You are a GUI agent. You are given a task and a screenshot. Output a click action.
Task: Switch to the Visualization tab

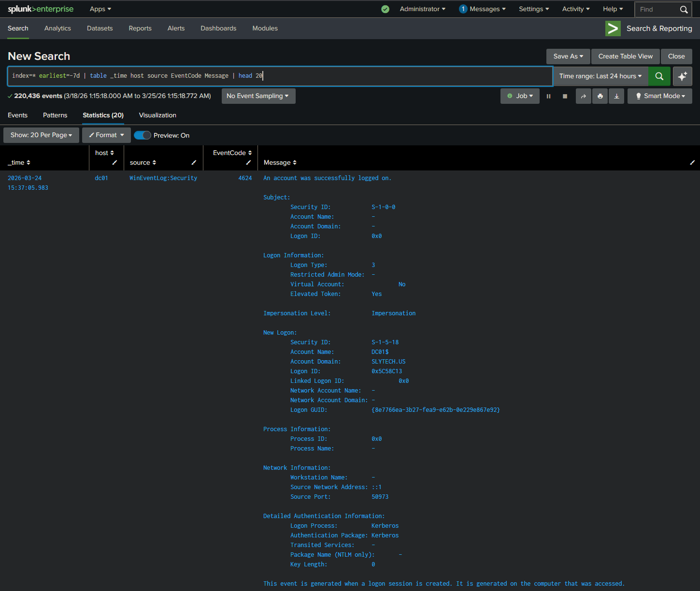coord(157,115)
